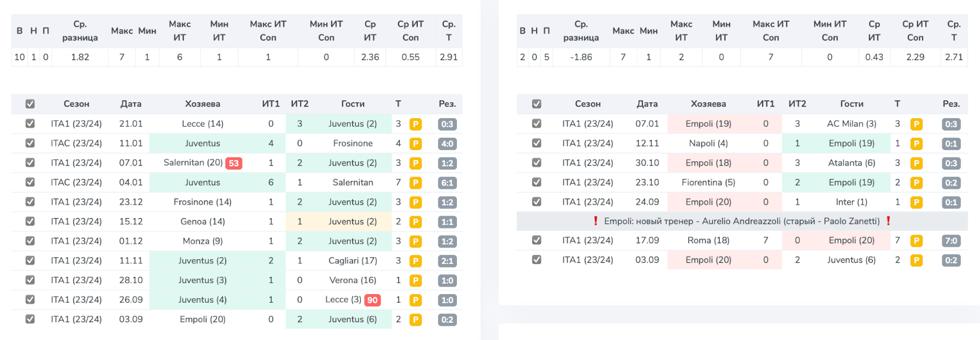Open the 0:3 result for Empoli–Atalanta

point(951,164)
